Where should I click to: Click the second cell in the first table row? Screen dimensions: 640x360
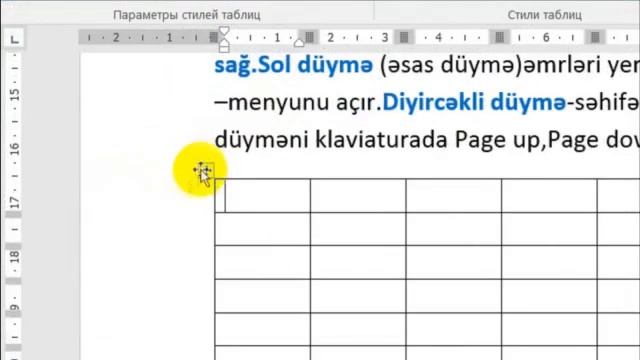(358, 196)
